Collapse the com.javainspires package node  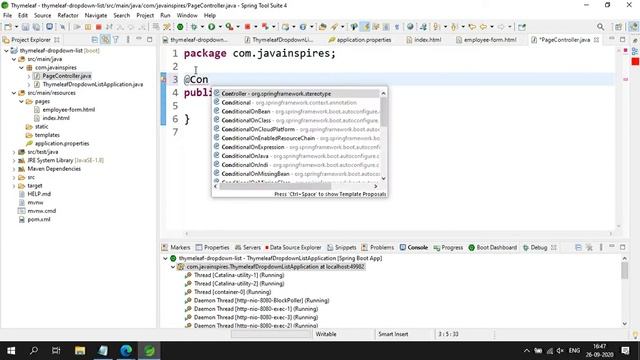pyautogui.click(x=22, y=68)
